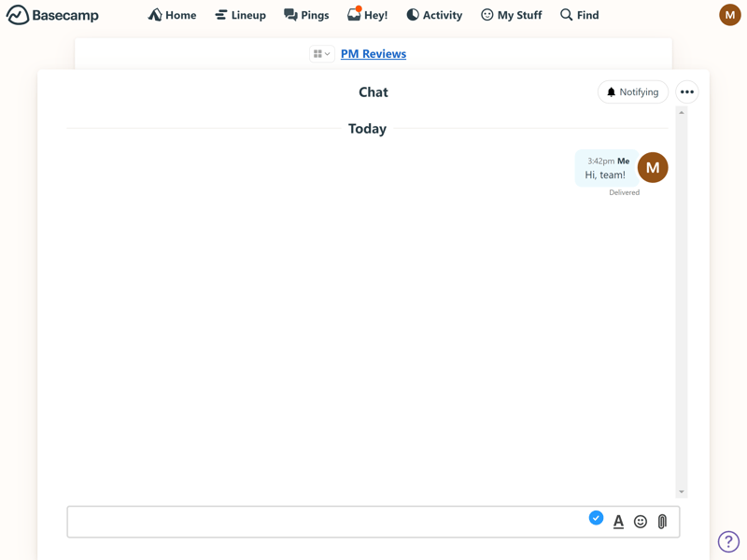
Task: Open My Stuff menu
Action: pos(511,15)
